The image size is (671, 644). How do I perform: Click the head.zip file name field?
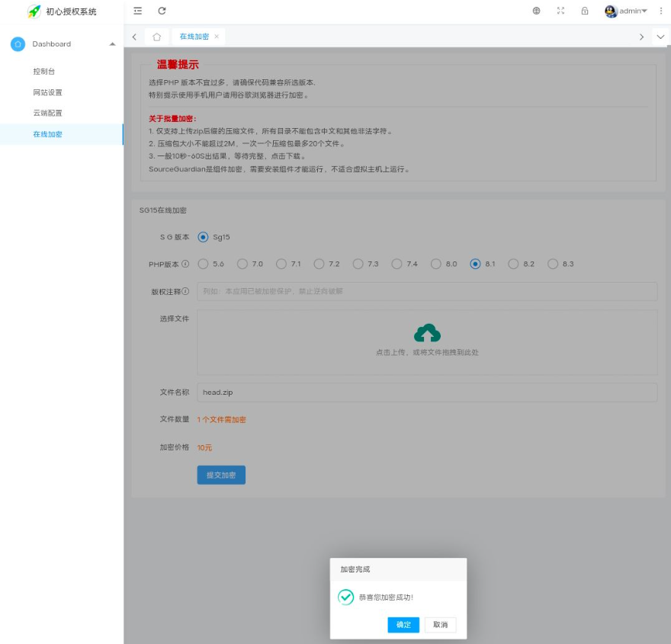[427, 392]
